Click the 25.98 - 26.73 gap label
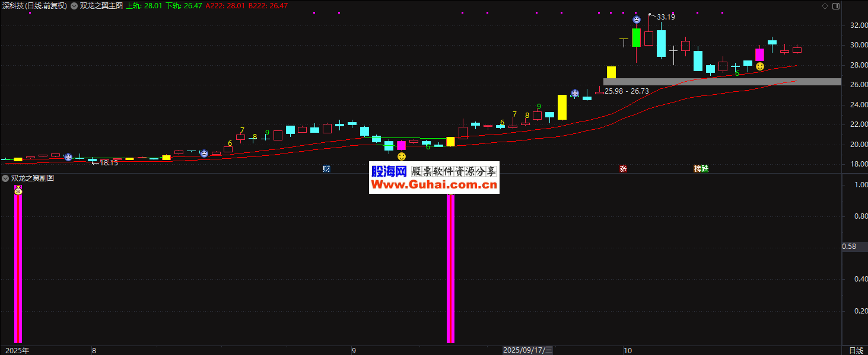868x355 pixels. click(x=627, y=91)
